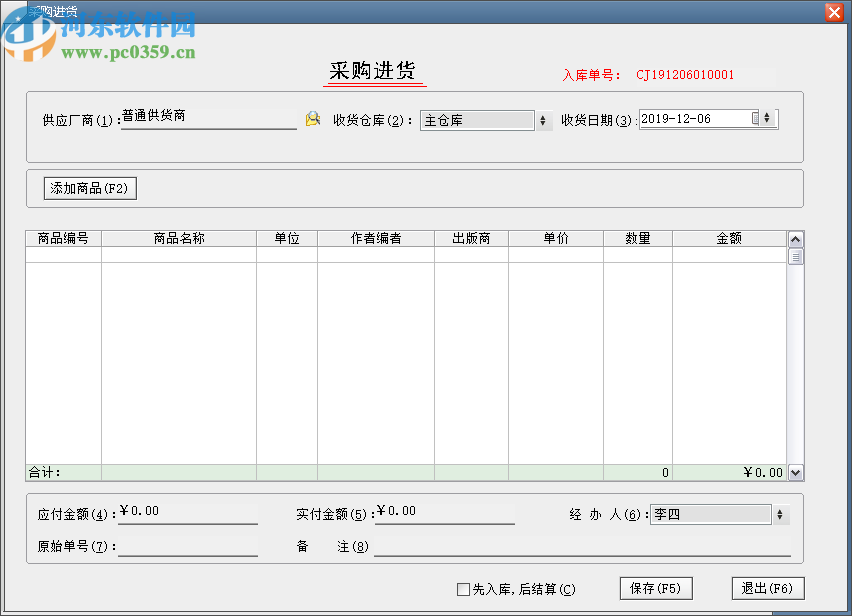This screenshot has width=852, height=616.
Task: Click the scrollbar up arrow on the item list
Action: (796, 238)
